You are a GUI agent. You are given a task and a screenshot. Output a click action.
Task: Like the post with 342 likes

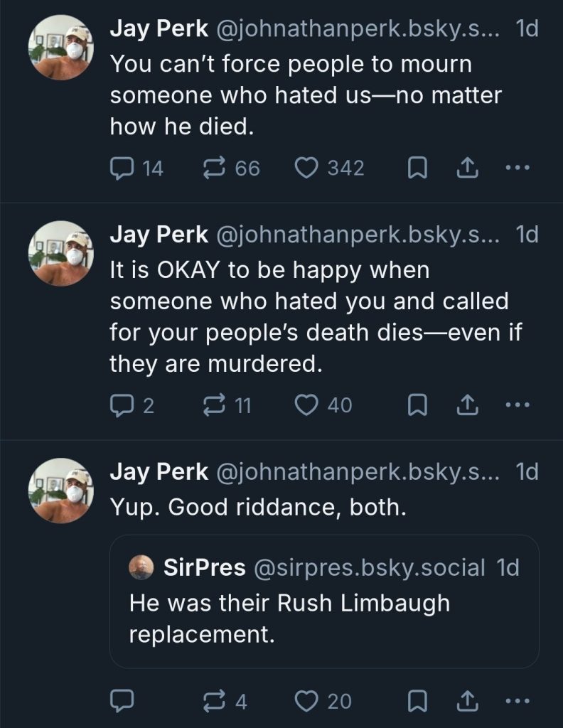point(306,168)
